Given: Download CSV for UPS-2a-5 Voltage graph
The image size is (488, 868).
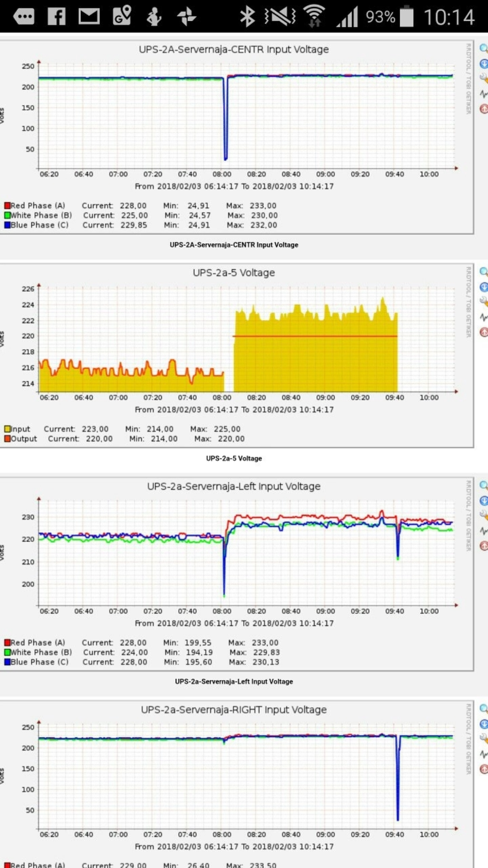Looking at the screenshot, I should click(484, 287).
